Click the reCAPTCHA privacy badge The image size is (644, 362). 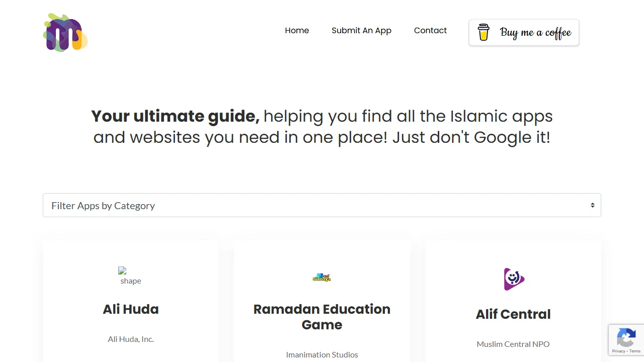click(626, 340)
